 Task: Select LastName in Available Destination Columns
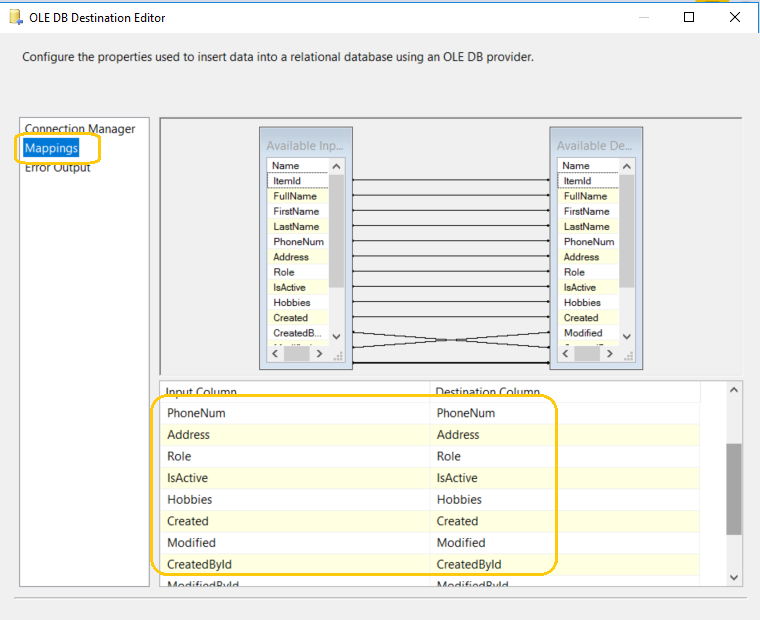588,226
